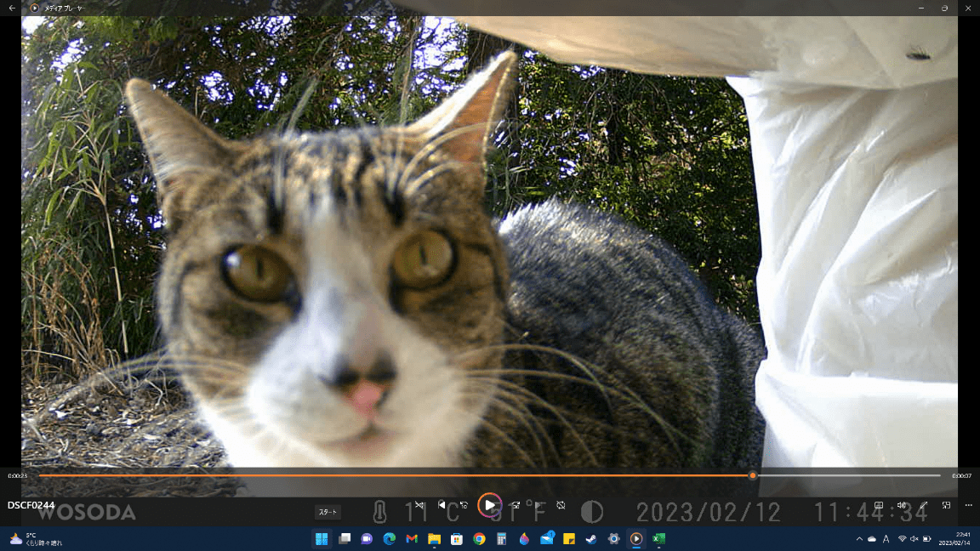Go to the next track
The width and height of the screenshot is (980, 551).
[538, 505]
